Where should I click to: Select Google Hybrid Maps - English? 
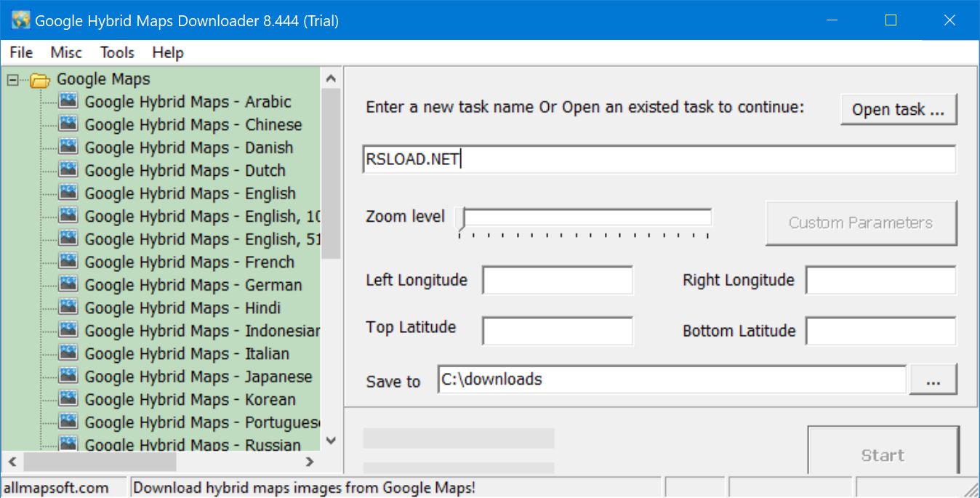[190, 193]
